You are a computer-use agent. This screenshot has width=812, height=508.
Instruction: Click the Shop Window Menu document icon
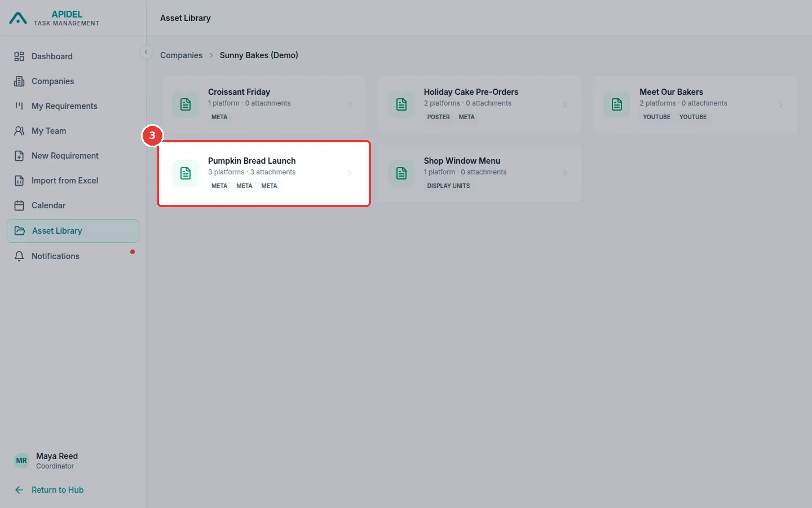[401, 173]
